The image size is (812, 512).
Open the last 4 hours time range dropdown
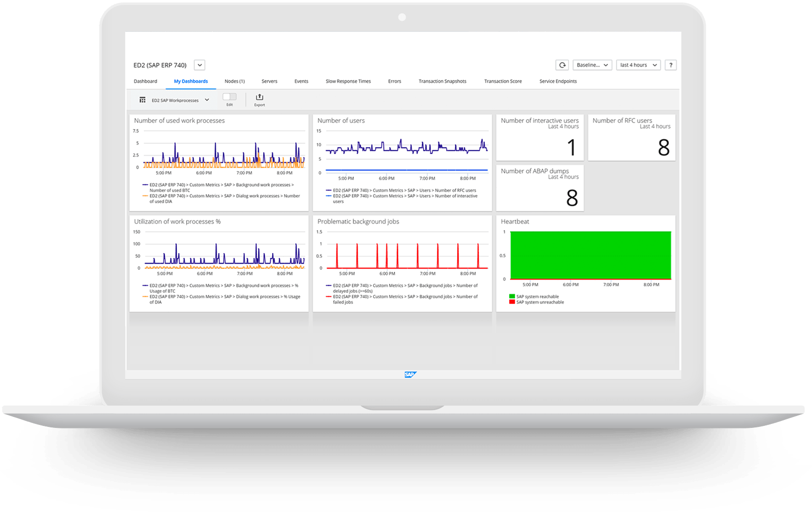click(x=638, y=65)
